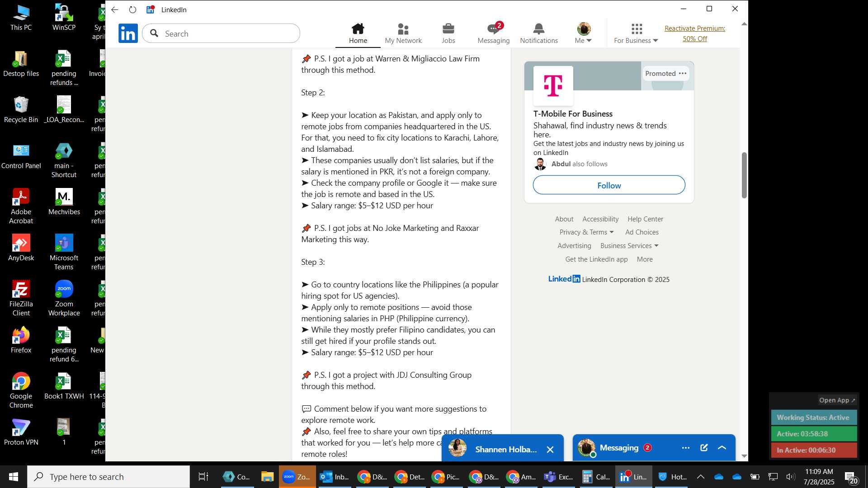Expand the Privacy & Terms dropdown
The width and height of the screenshot is (868, 488).
click(586, 232)
